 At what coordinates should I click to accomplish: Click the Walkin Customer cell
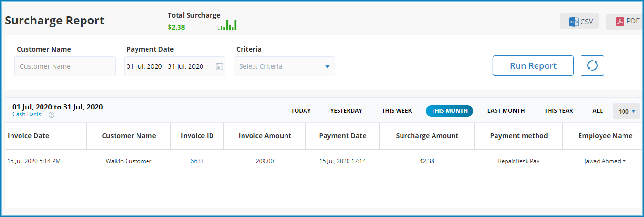coord(129,161)
